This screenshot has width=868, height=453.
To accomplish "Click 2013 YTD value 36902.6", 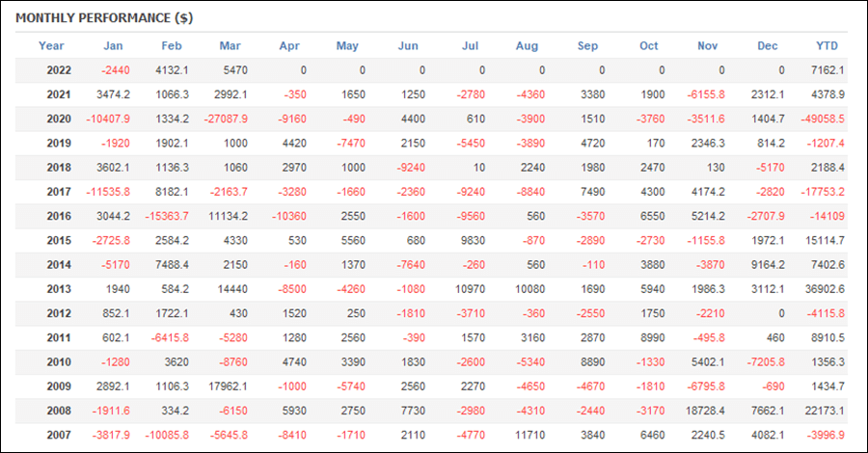I will 825,289.
